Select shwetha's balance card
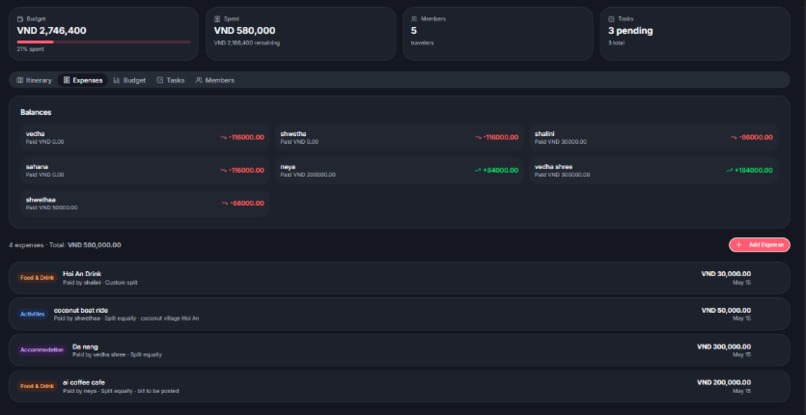The width and height of the screenshot is (806, 415). click(x=399, y=137)
